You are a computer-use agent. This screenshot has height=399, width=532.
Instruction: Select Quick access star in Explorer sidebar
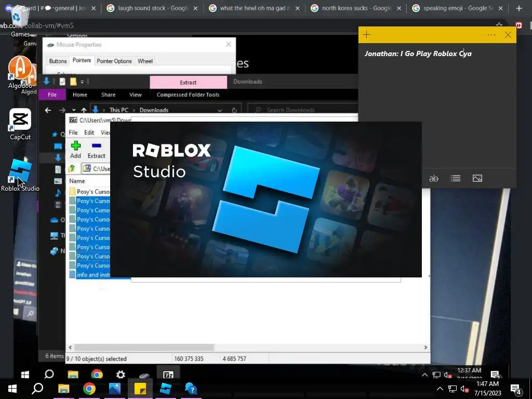coord(55,135)
